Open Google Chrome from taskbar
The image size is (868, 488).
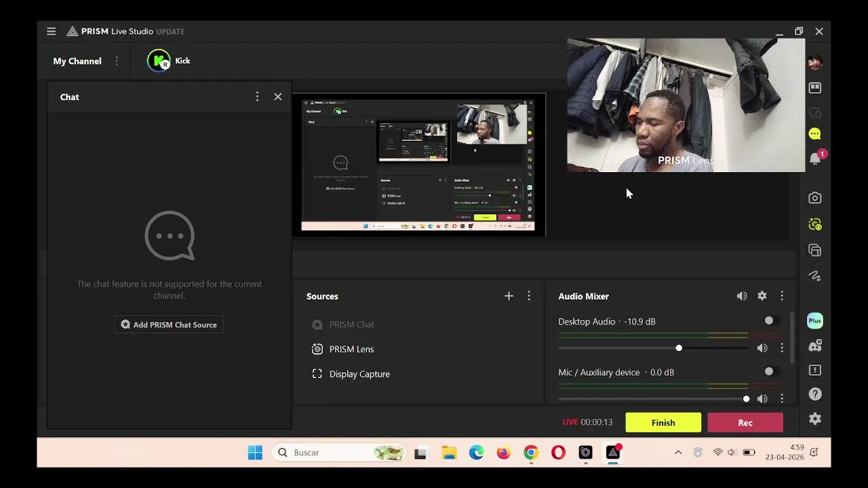click(531, 453)
